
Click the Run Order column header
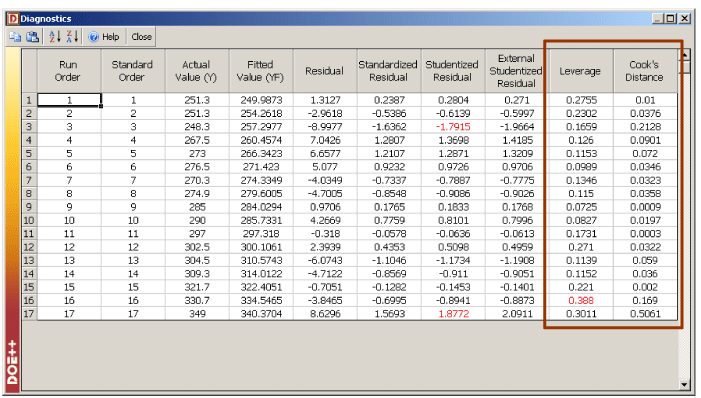[x=69, y=71]
